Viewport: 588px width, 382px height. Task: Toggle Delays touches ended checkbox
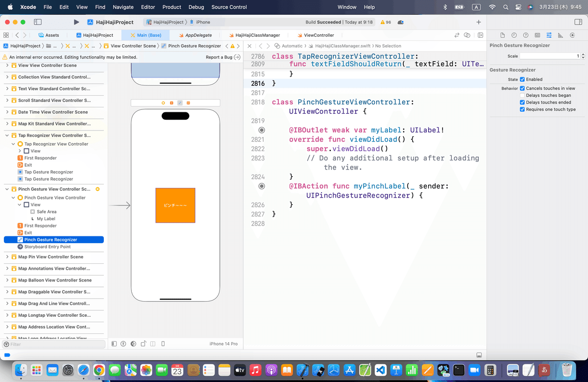(522, 102)
